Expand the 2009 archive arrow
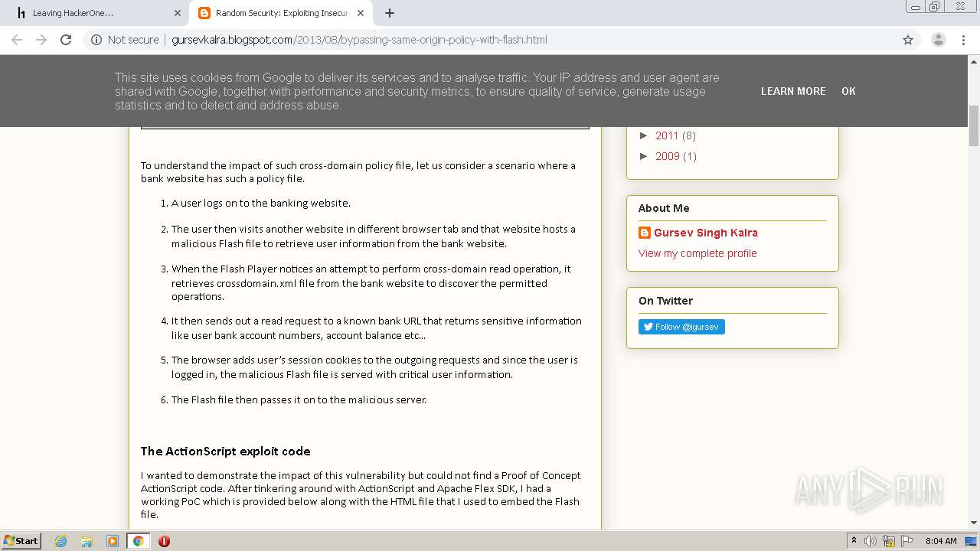The image size is (980, 551). click(x=645, y=156)
